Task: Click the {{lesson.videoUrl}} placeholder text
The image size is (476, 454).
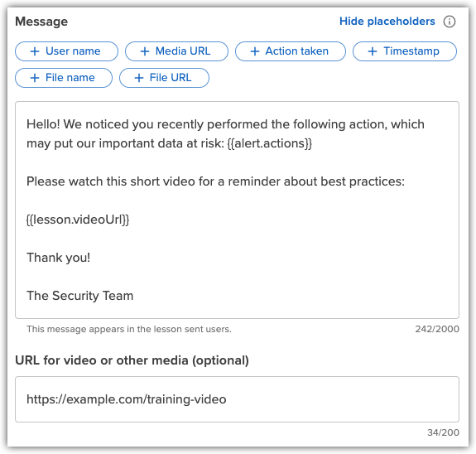Action: point(78,220)
